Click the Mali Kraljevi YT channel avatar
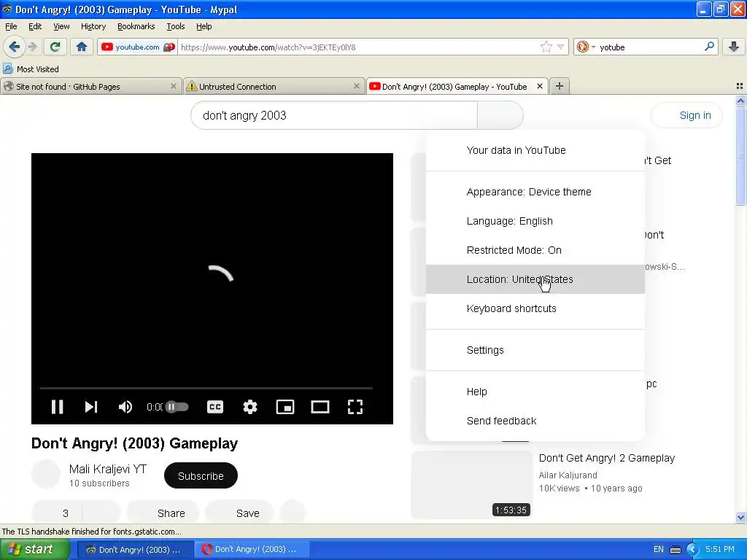The height and width of the screenshot is (560, 747). click(x=46, y=474)
